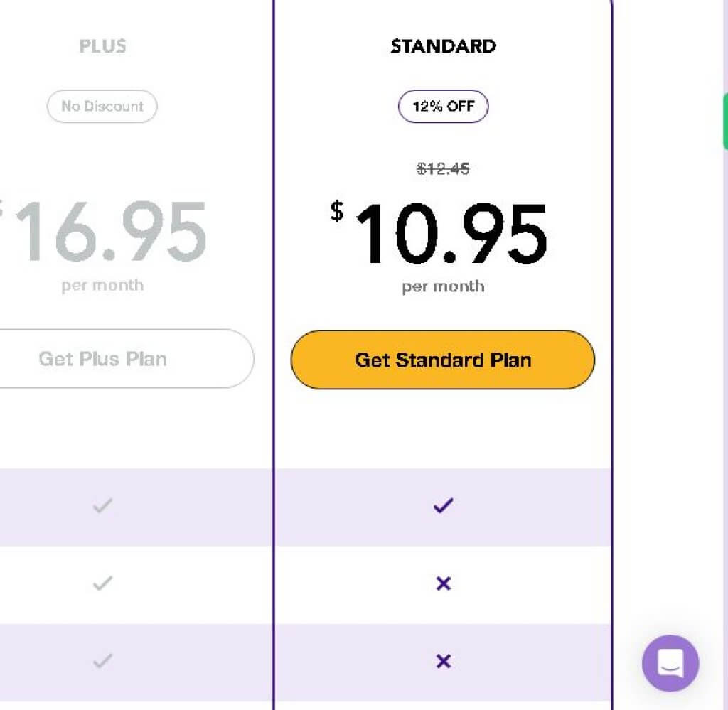Viewport: 728px width, 710px height.
Task: Open the purple chat widget icon
Action: tap(670, 663)
